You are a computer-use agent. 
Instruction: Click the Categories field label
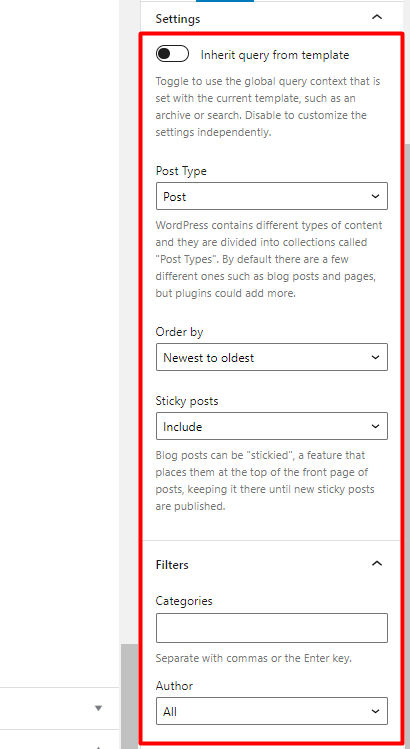tap(184, 601)
